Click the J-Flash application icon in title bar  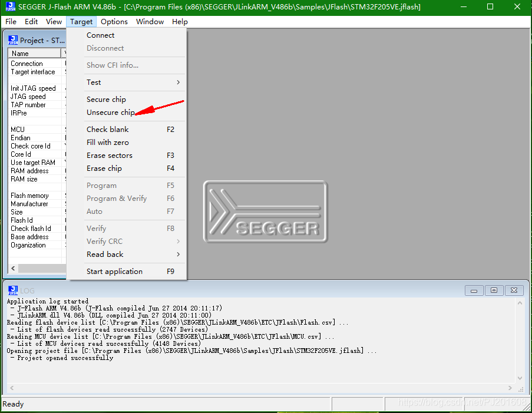tap(11, 6)
